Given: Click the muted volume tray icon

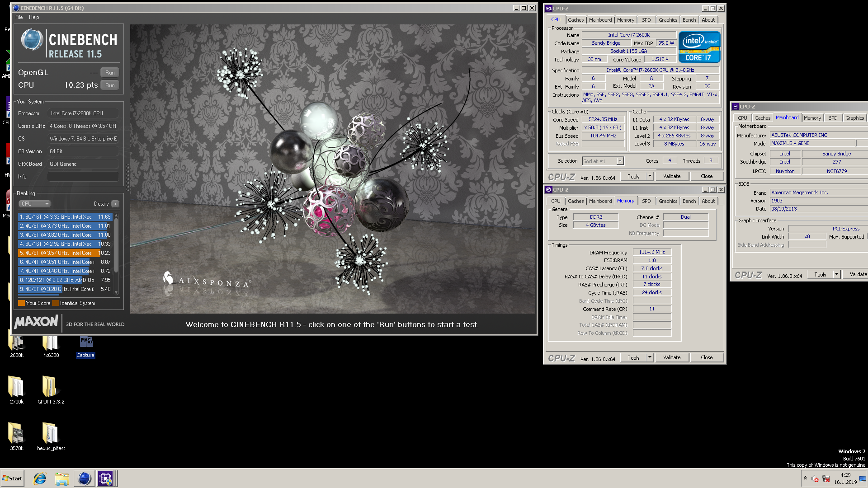Looking at the screenshot, I should (815, 479).
